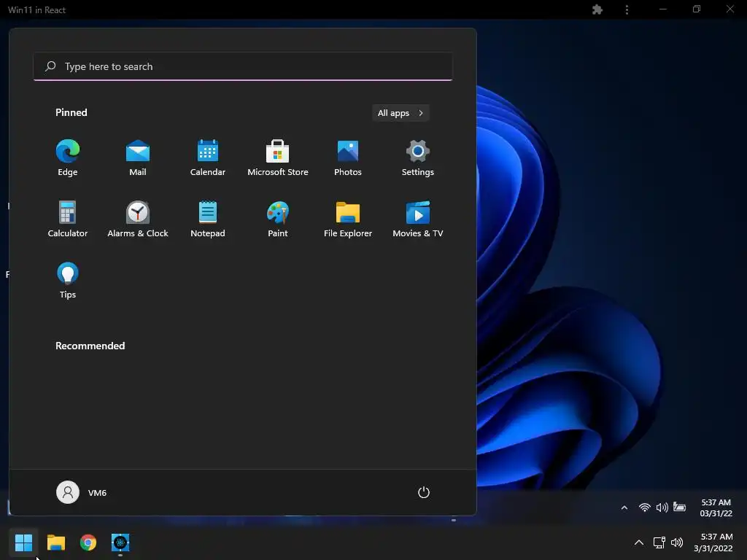This screenshot has width=747, height=560.
Task: Open Edge from pinned apps
Action: pyautogui.click(x=68, y=158)
